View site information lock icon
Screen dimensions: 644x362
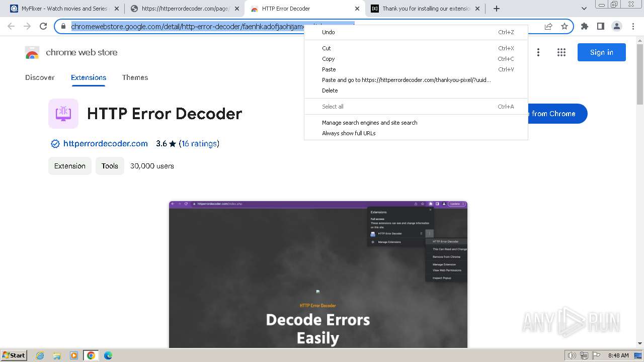63,26
